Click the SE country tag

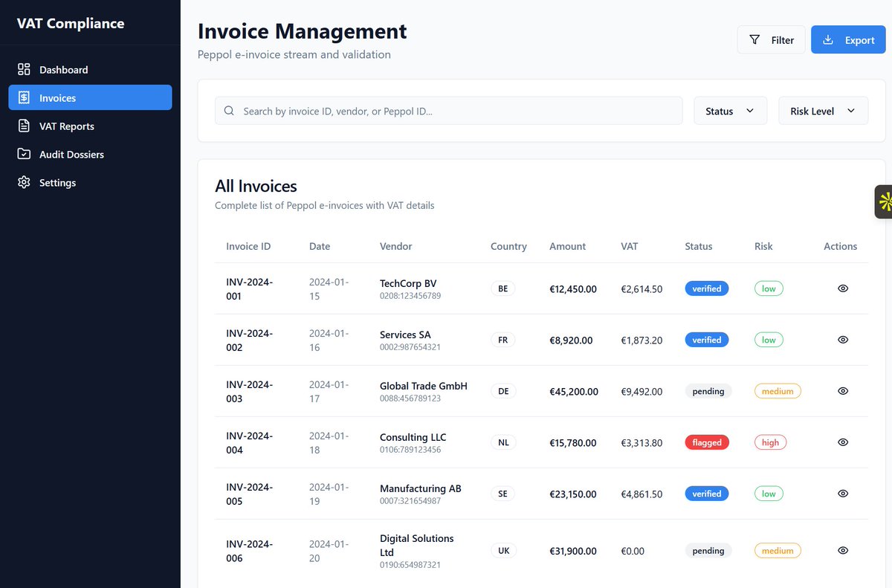[x=503, y=494]
